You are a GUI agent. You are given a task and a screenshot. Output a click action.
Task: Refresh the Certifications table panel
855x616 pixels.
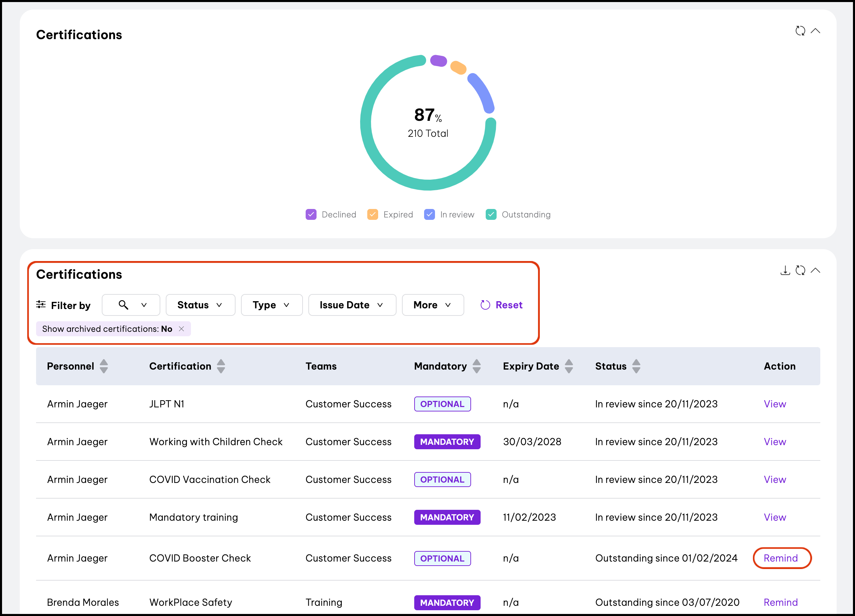click(800, 270)
